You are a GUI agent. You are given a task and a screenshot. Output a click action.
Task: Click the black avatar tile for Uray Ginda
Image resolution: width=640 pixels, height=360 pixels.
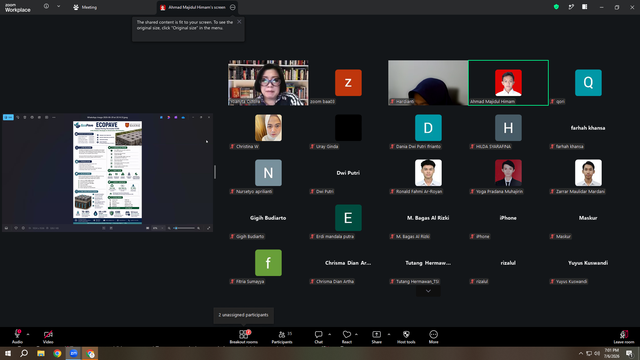click(348, 128)
